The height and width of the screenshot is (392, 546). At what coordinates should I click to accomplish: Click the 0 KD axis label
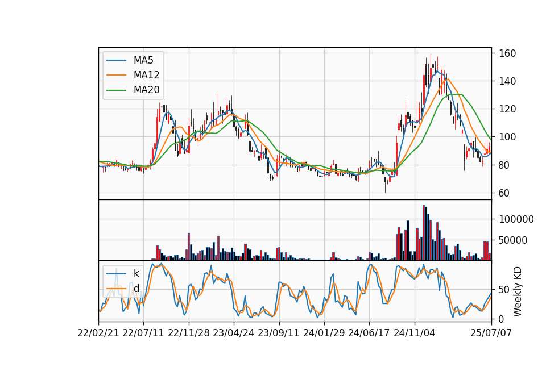coord(502,319)
